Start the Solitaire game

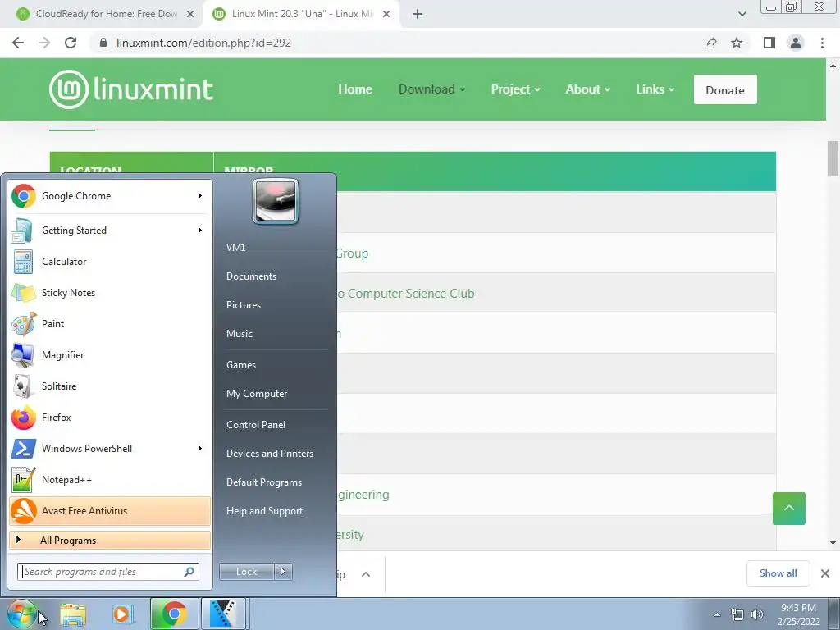[x=110, y=386]
